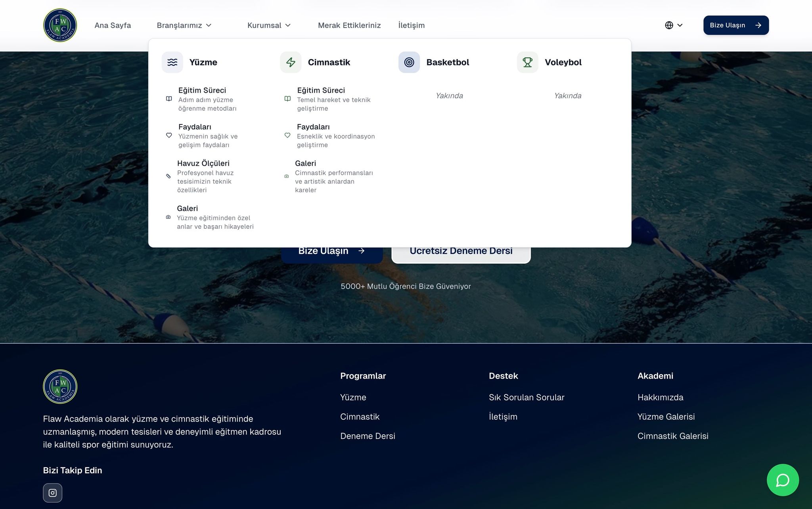Image resolution: width=812 pixels, height=509 pixels.
Task: Click the globe language icon
Action: [669, 25]
